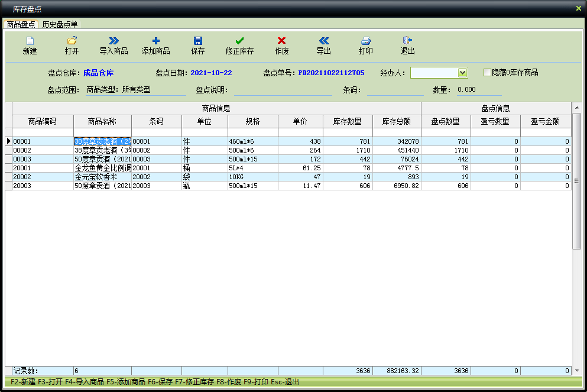Image resolution: width=587 pixels, height=392 pixels.
Task: Click the filter cell under 规格 header
Action: tap(253, 132)
